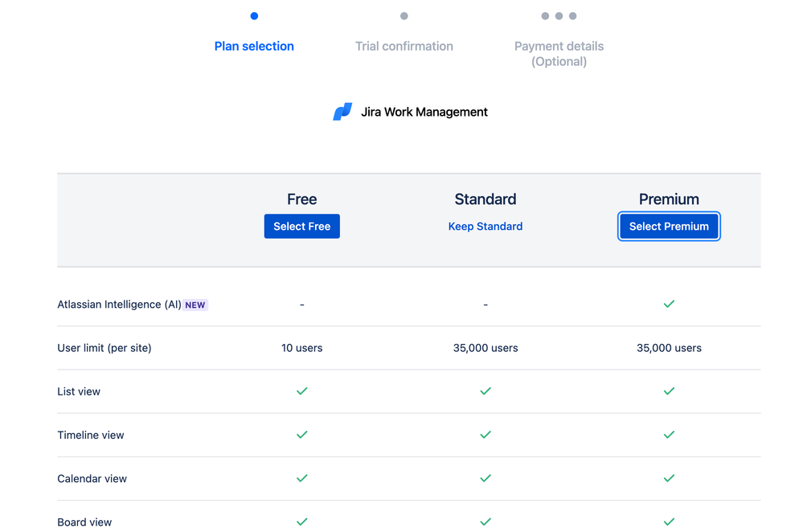Click Premium checkmark in List view row
Screen dimensions: 803x532
click(669, 391)
